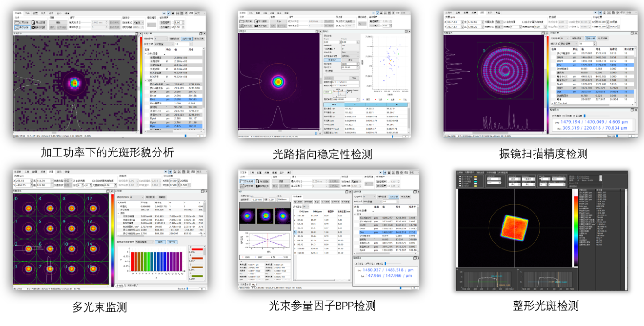This screenshot has width=644, height=326.
Task: Toggle 平均值 checkbox in 振镜扫描精度检测 window
Action: [x=563, y=116]
